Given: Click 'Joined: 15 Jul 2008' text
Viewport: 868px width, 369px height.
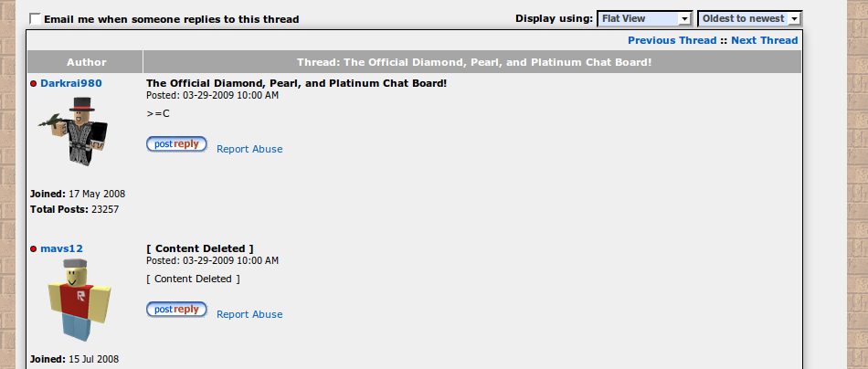Looking at the screenshot, I should click(x=74, y=359).
